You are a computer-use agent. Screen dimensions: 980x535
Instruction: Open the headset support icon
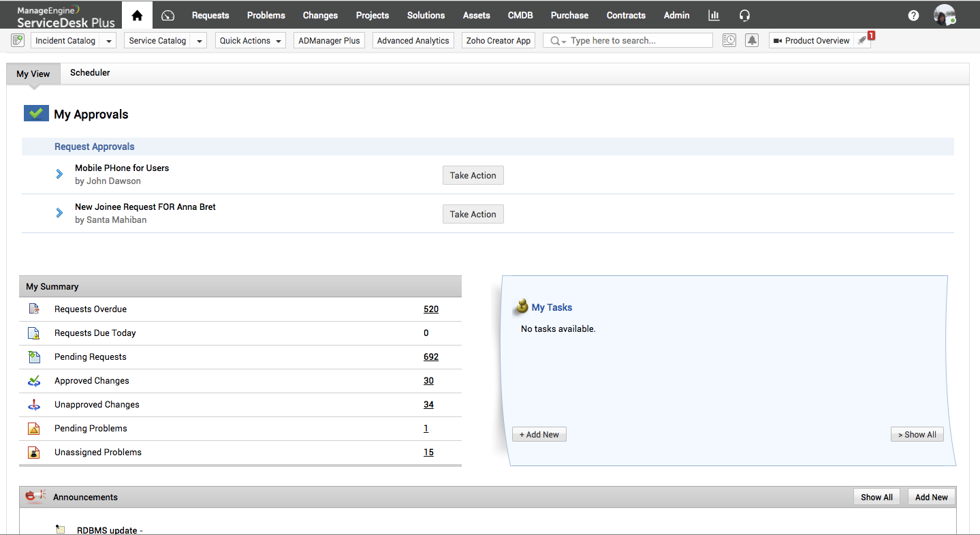tap(744, 15)
